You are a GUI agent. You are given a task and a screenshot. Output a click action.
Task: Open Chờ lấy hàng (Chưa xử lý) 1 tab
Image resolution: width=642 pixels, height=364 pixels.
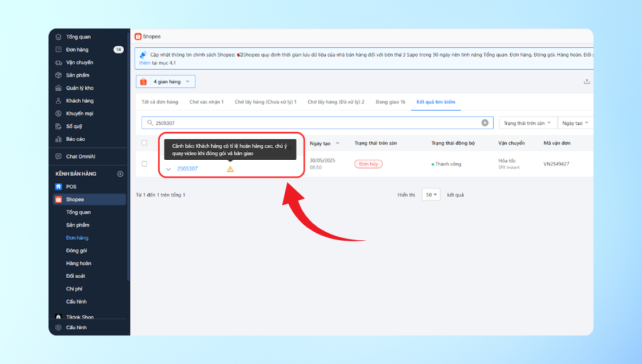click(265, 102)
